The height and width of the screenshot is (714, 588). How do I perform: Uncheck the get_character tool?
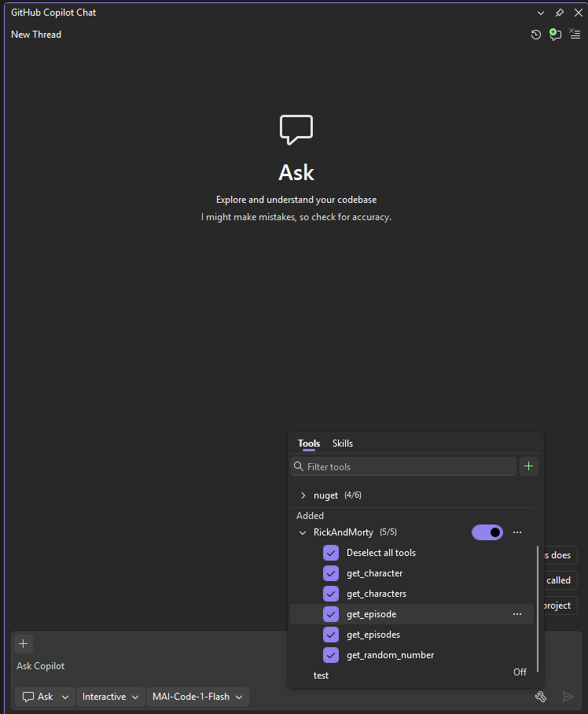click(331, 573)
